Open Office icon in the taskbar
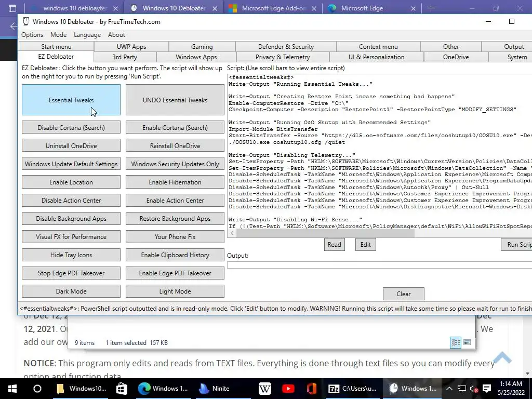The image size is (532, 399). tap(312, 389)
